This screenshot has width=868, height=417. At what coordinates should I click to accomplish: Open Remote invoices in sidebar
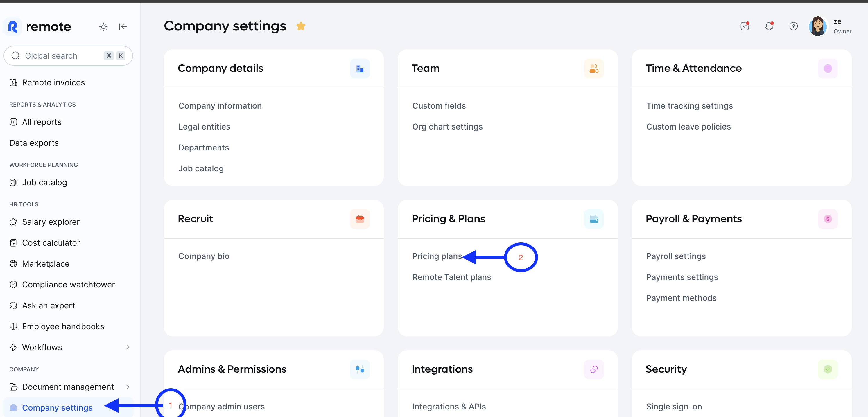(53, 82)
